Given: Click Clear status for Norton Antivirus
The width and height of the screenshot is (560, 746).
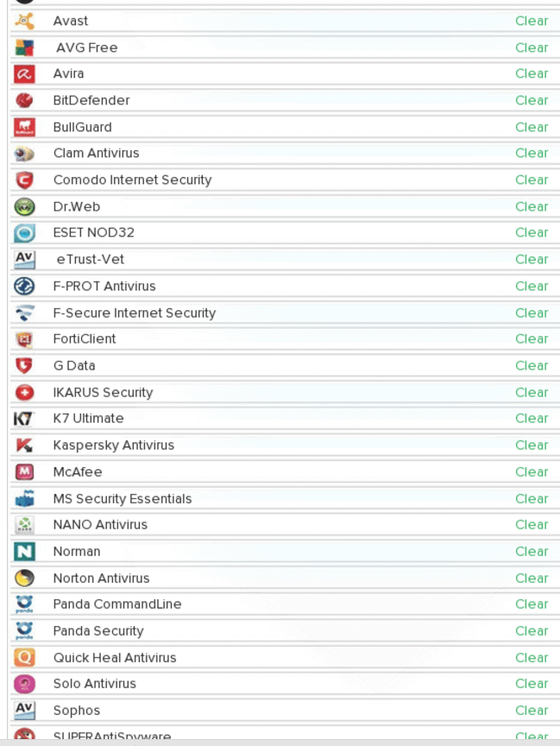Looking at the screenshot, I should tap(532, 578).
